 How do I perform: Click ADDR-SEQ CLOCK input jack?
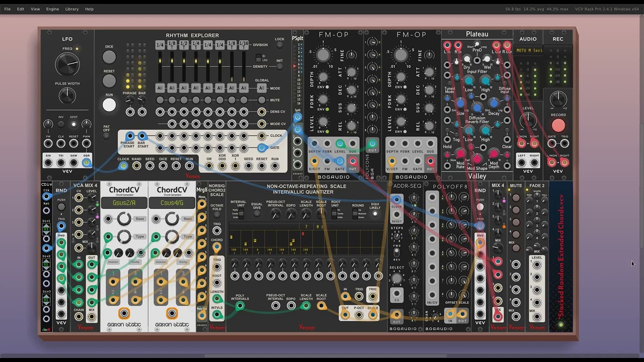point(396,200)
